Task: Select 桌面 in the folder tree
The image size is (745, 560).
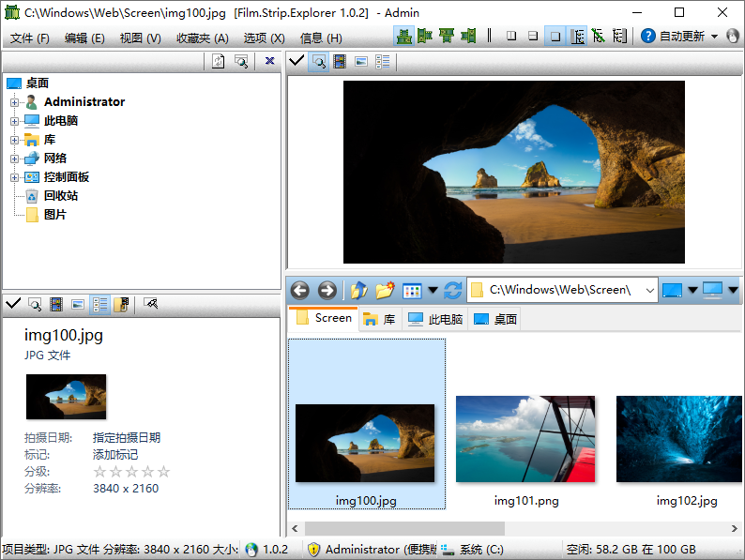Action: 37,83
